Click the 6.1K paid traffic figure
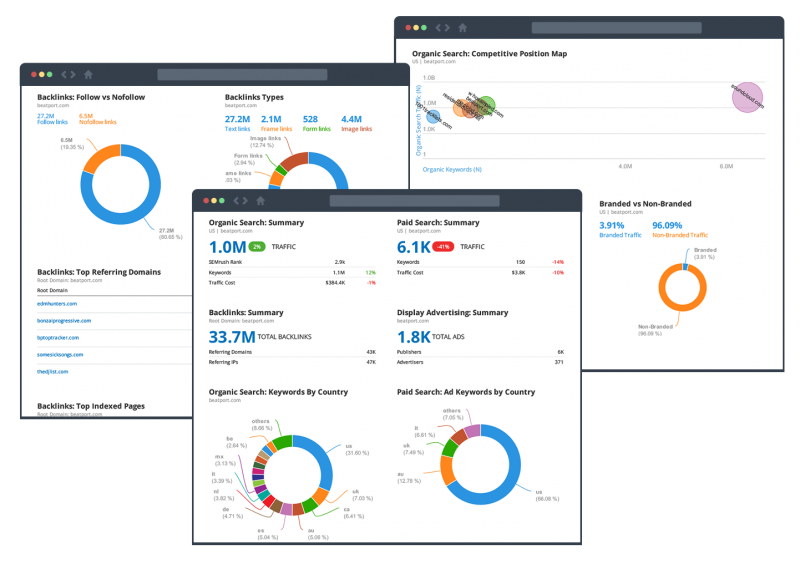Image resolution: width=800 pixels, height=564 pixels. 414,247
